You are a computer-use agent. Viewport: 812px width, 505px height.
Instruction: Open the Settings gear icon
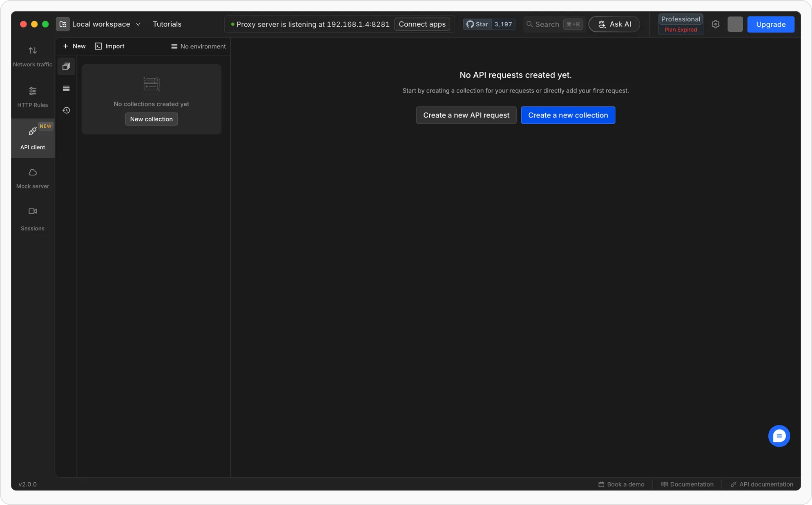tap(715, 24)
